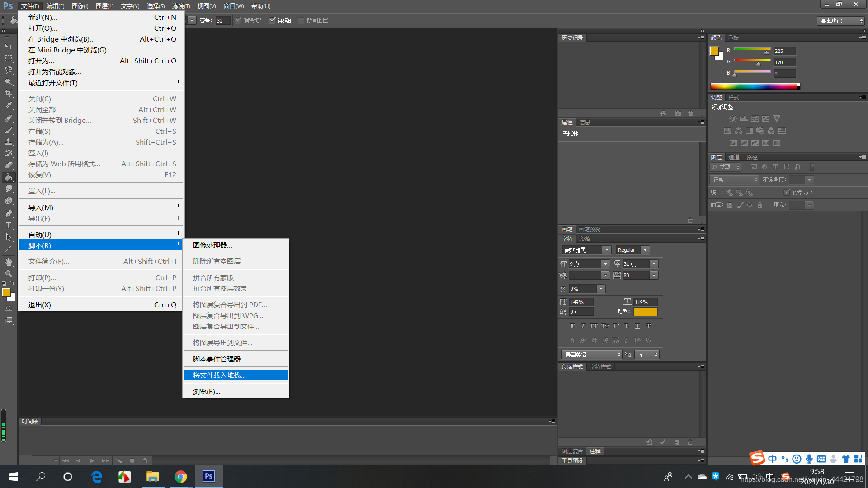This screenshot has width=868, height=488.
Task: Select the Hand tool
Action: click(x=9, y=262)
